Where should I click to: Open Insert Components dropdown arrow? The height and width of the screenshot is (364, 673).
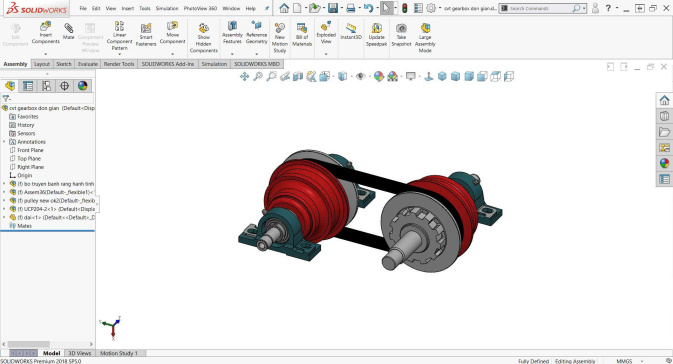pos(45,54)
